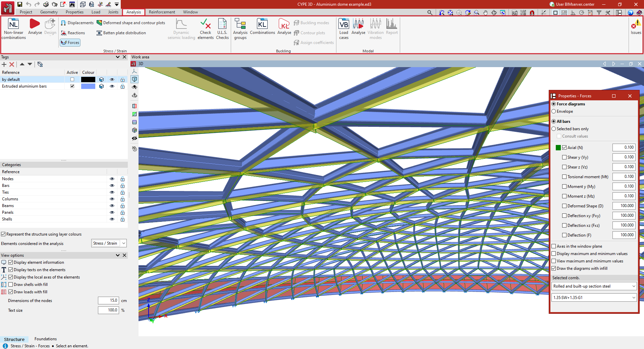Switch to the Foundations tab
This screenshot has height=349, width=644.
(46, 339)
